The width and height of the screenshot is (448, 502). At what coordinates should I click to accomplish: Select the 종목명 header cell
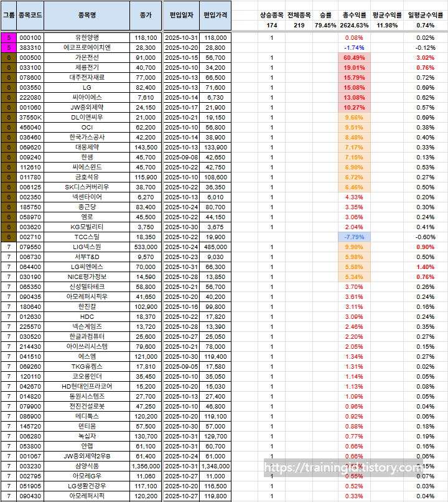click(86, 16)
